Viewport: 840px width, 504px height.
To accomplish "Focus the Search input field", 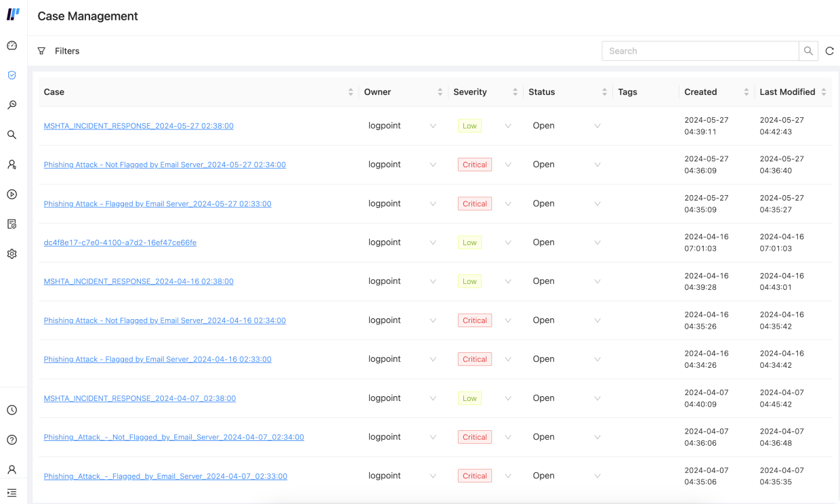I will [700, 51].
